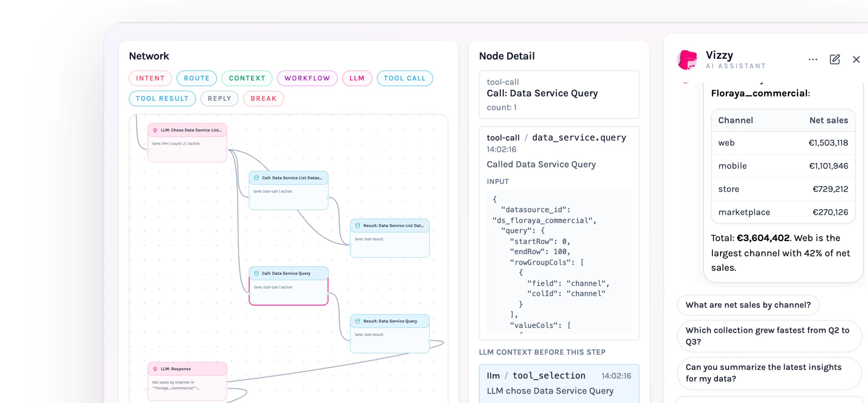Click database icon on Call: Data Service List node
Image resolution: width=868 pixels, height=403 pixels.
(x=256, y=178)
